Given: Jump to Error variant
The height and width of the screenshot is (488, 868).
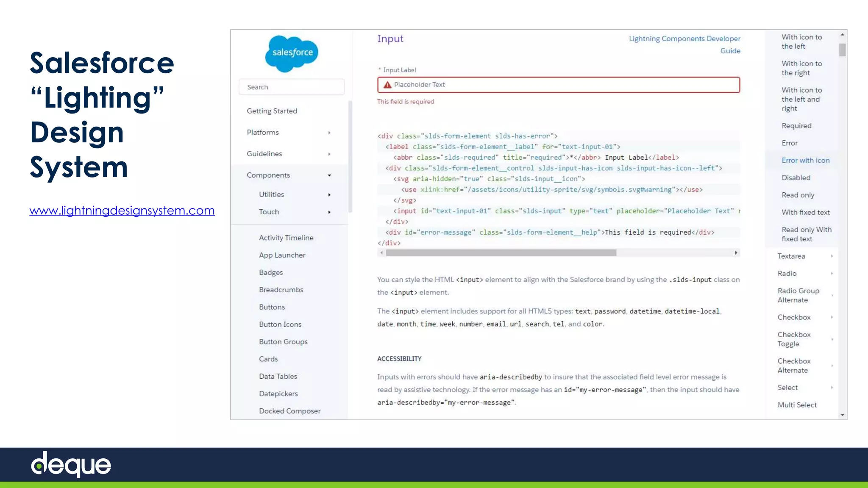Looking at the screenshot, I should pos(790,143).
